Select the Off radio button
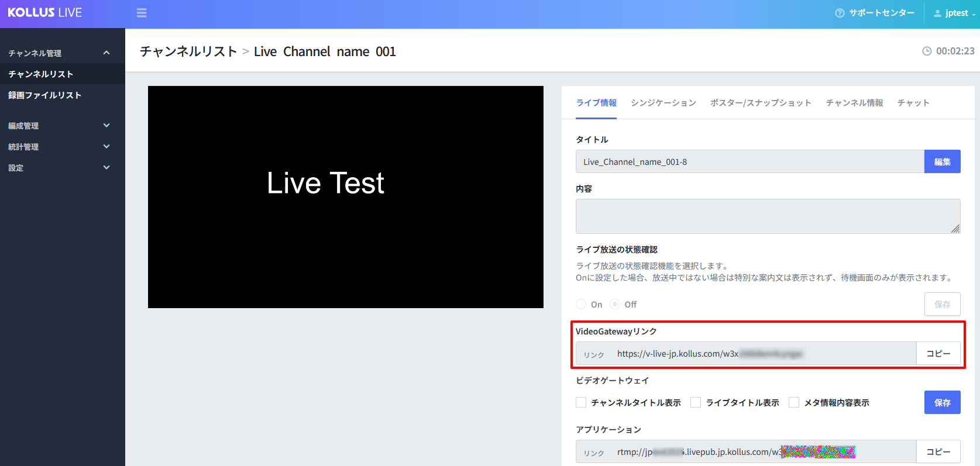This screenshot has height=466, width=980. click(615, 304)
